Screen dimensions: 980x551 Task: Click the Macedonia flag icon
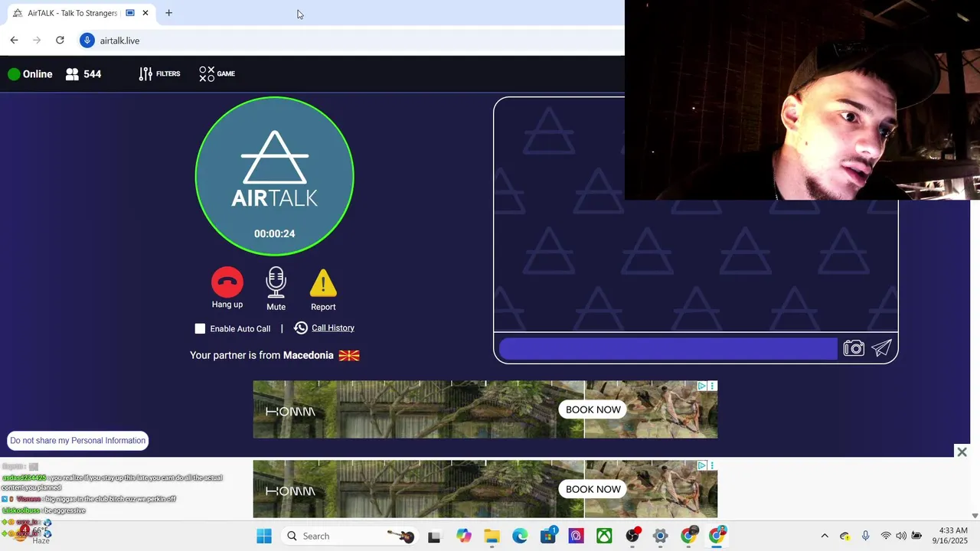tap(349, 355)
